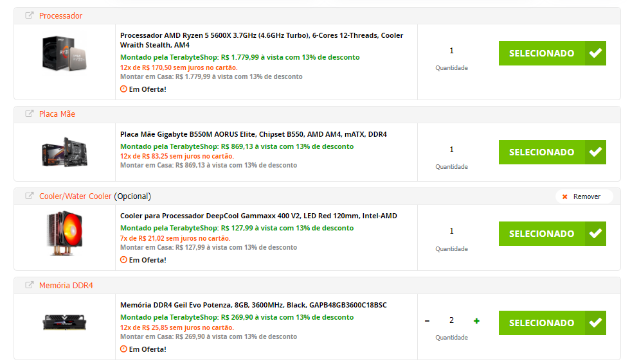Click the memory 'Em Oferta!' clock icon

pos(123,349)
